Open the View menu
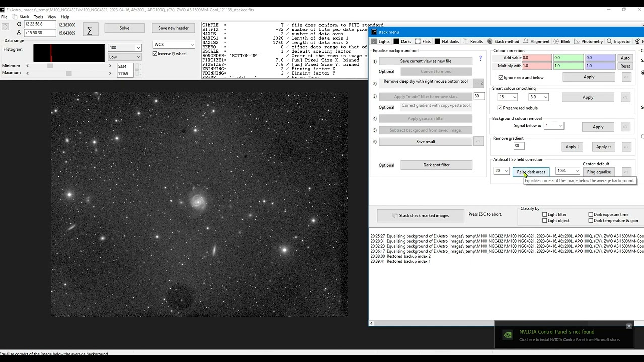644x362 pixels. (52, 17)
